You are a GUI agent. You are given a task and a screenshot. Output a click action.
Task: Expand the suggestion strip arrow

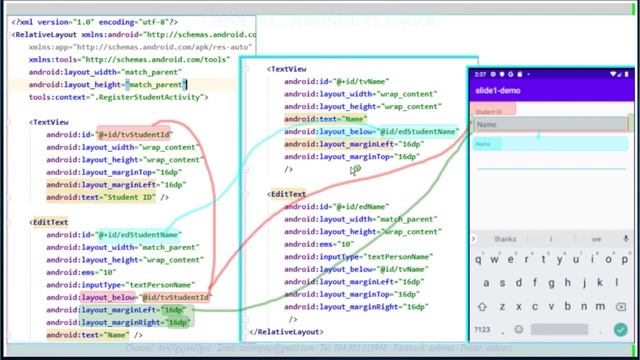[x=474, y=239]
